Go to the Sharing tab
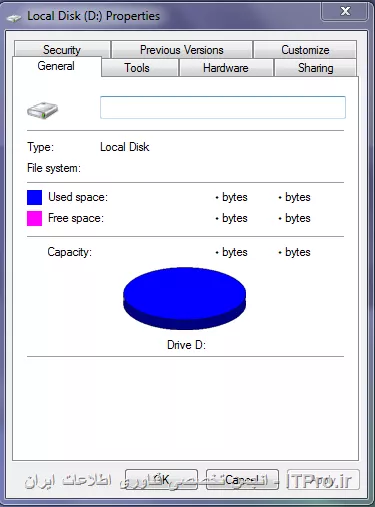 pos(315,68)
